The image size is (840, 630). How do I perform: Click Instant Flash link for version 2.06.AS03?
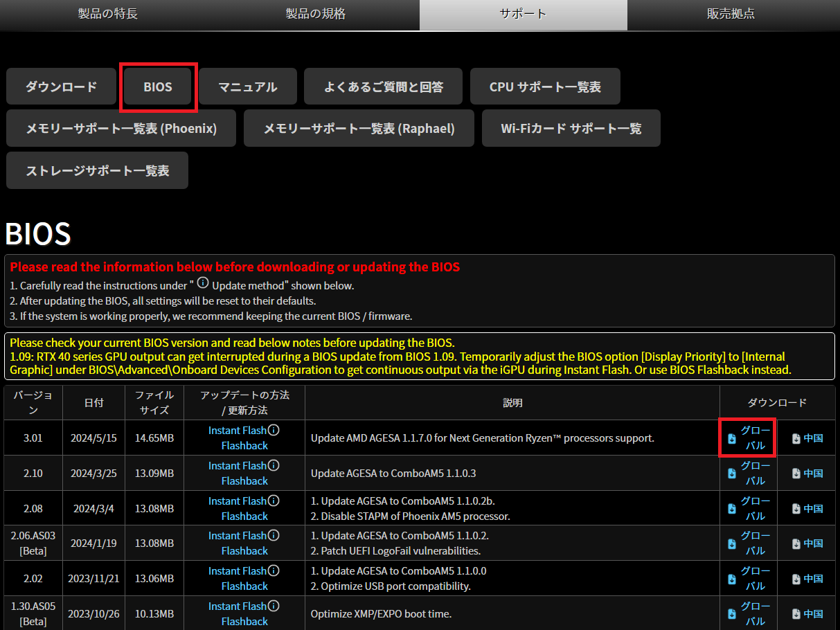[238, 535]
